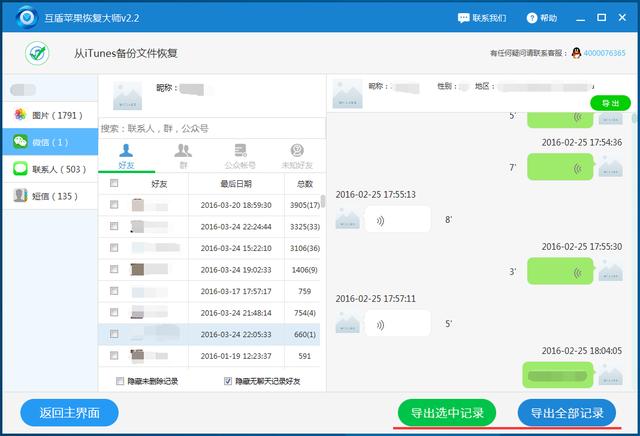
Task: Open customer service number 4000076365
Action: point(604,53)
